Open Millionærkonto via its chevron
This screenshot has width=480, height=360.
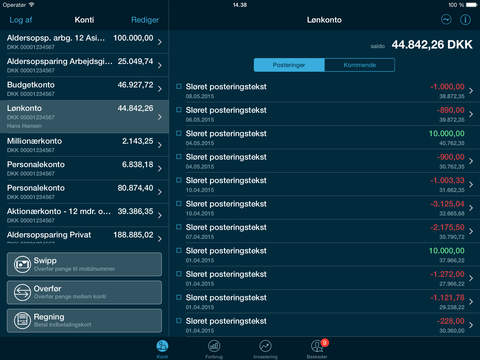pos(160,145)
